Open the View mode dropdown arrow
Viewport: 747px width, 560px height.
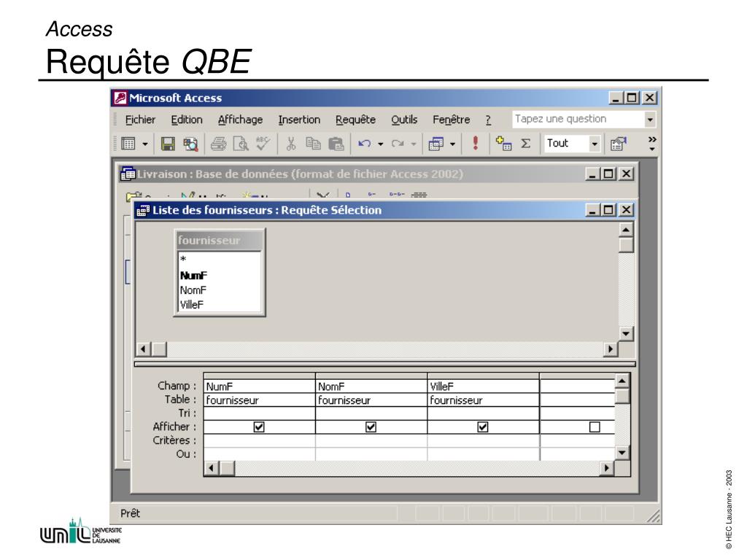145,144
